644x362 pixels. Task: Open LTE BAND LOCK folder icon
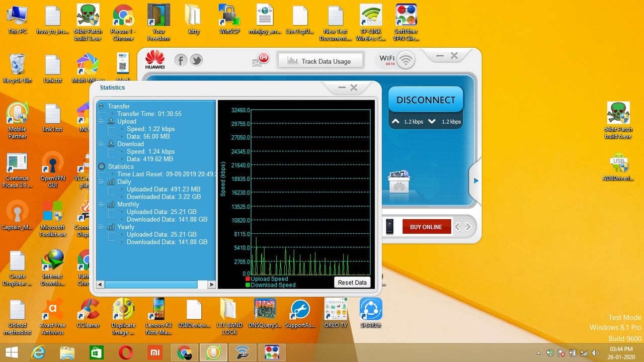point(229,317)
